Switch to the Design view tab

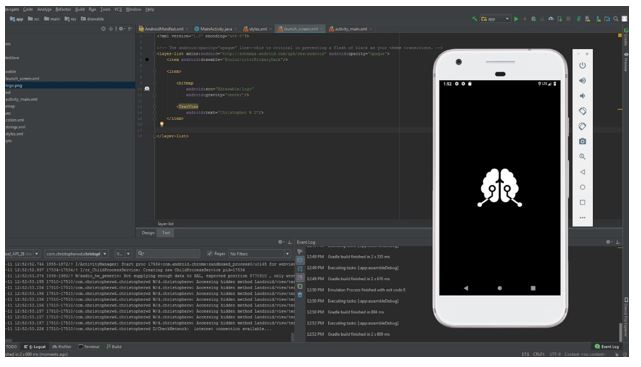[x=148, y=233]
